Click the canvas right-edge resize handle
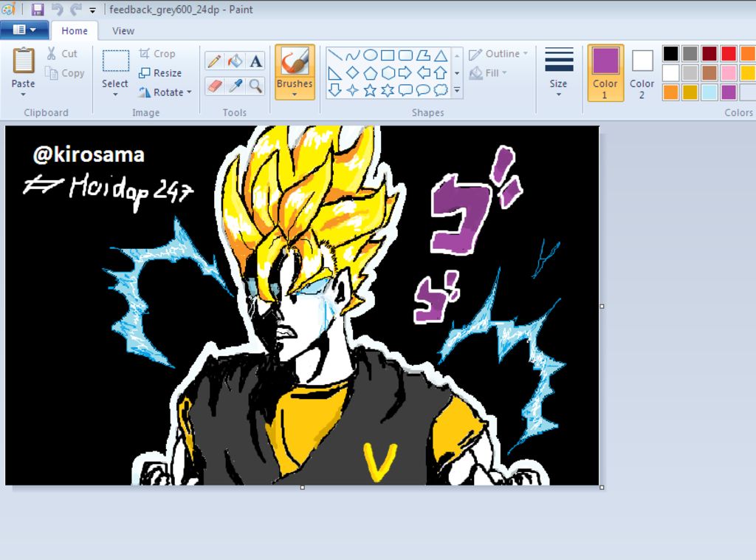This screenshot has height=560, width=756. click(602, 306)
